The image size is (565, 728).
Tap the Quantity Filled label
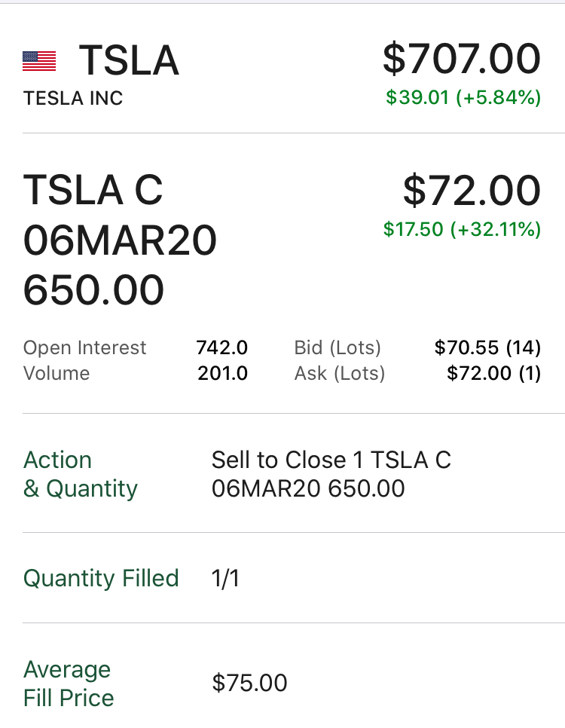pos(101,578)
